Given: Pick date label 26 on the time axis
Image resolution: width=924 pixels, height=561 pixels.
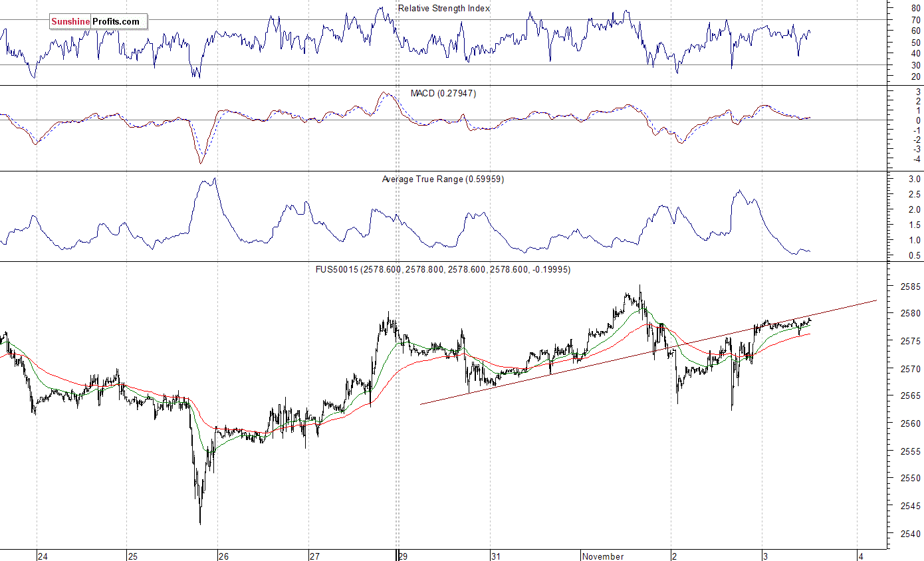Looking at the screenshot, I should pos(223,556).
